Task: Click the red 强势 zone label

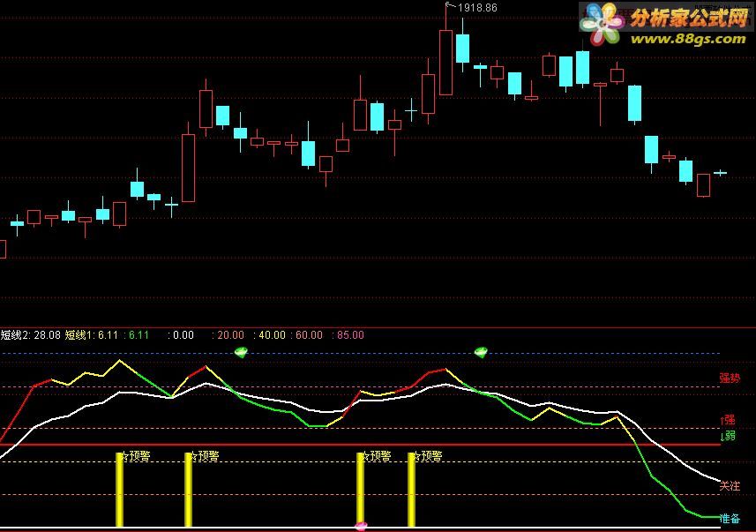Action: click(x=730, y=378)
